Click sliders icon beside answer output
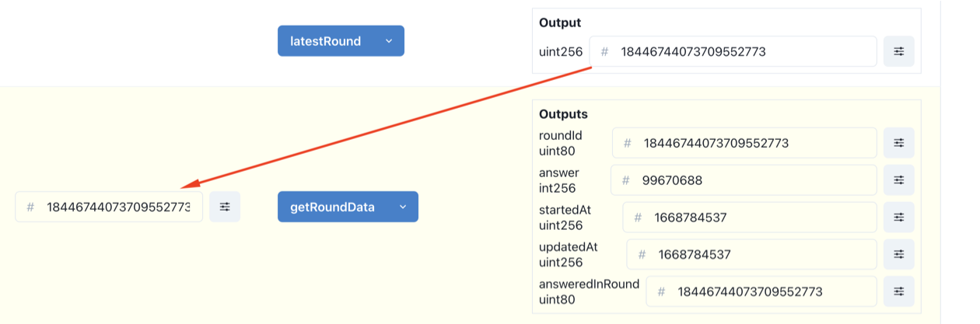The height and width of the screenshot is (324, 980). point(898,180)
